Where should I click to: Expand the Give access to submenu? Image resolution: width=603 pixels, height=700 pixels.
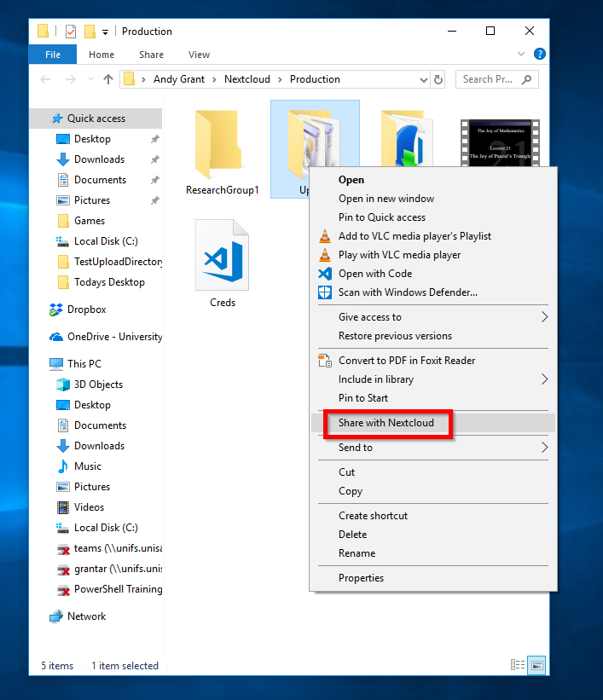coord(544,317)
